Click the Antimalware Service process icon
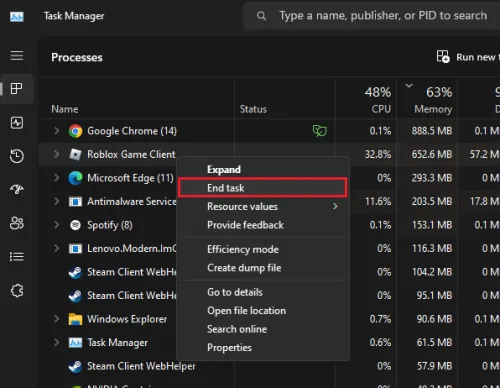Screen dimensions: 500x388 75,202
